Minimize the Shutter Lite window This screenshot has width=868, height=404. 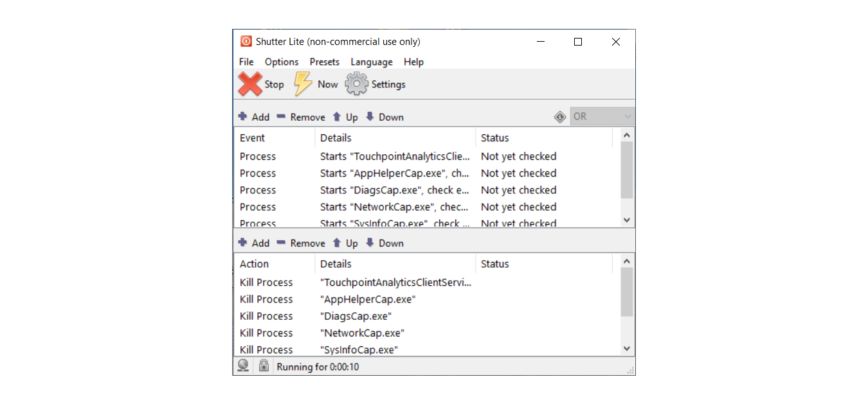coord(541,42)
